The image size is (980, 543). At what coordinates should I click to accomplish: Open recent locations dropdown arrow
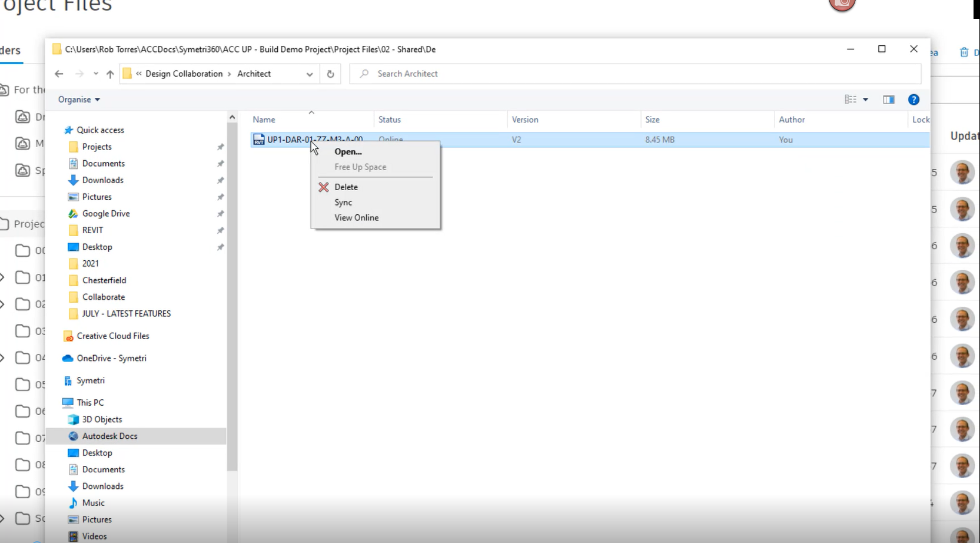coord(95,74)
